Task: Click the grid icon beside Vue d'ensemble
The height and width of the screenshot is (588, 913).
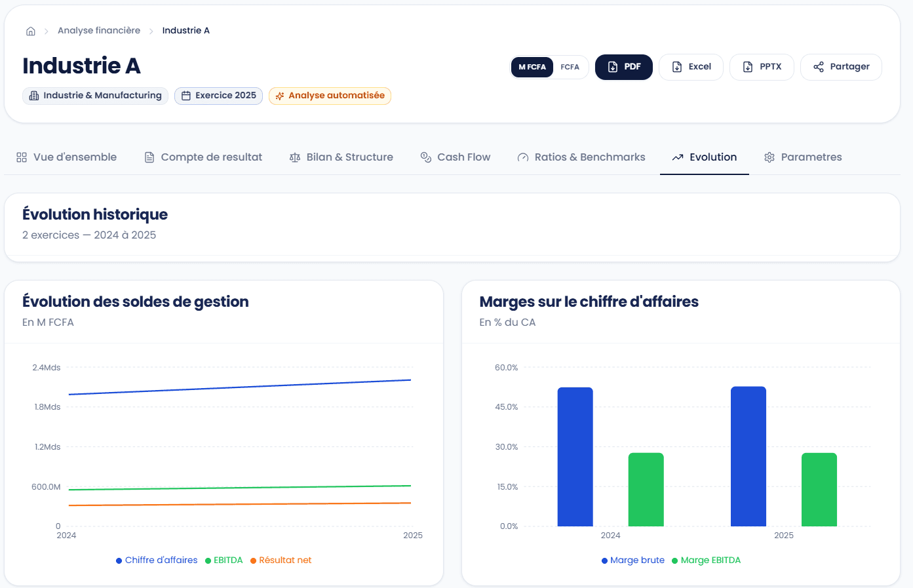Action: [22, 157]
